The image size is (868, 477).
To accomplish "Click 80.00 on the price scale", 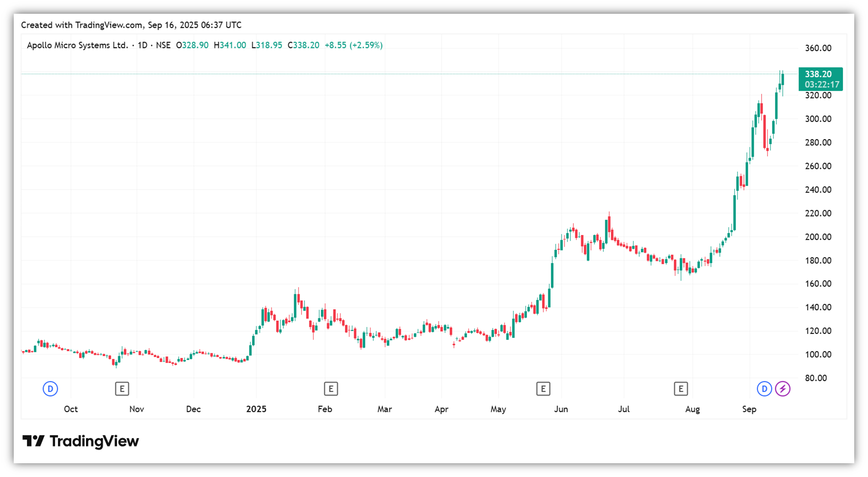I will [x=816, y=378].
